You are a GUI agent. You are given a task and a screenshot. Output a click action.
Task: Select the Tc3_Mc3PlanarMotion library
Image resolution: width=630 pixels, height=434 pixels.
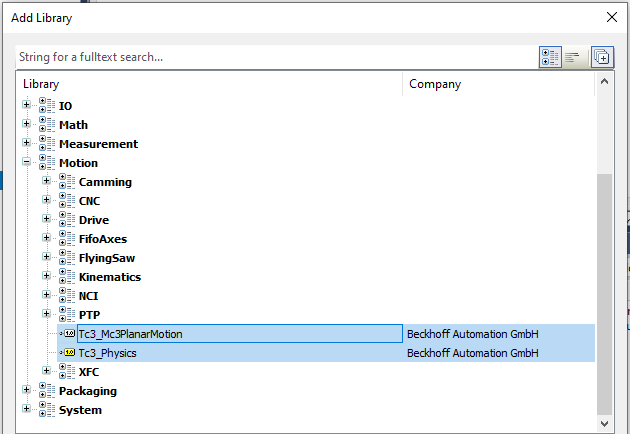click(x=130, y=334)
